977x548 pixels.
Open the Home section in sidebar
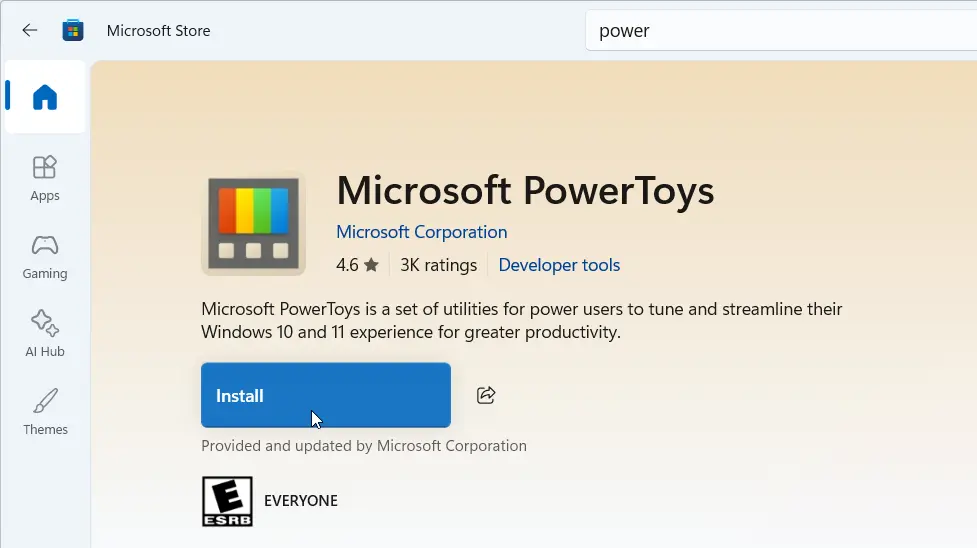tap(45, 97)
